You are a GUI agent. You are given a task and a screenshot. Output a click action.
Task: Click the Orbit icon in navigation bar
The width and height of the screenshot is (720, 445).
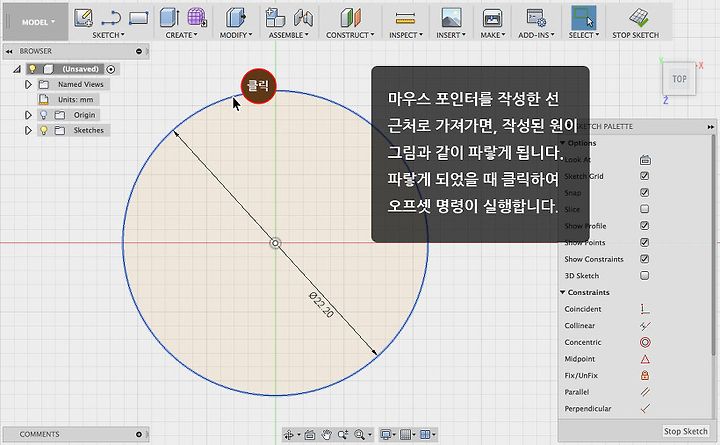[x=289, y=434]
